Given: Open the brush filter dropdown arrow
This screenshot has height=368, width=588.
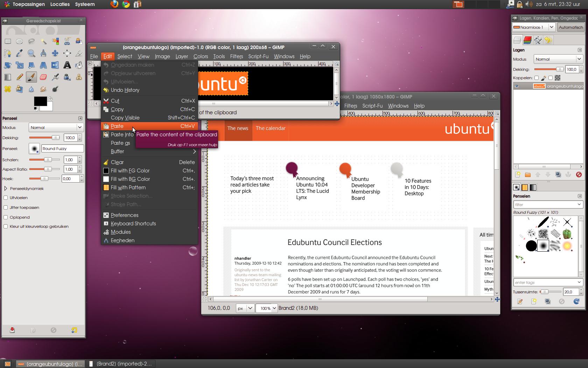Looking at the screenshot, I should (579, 204).
